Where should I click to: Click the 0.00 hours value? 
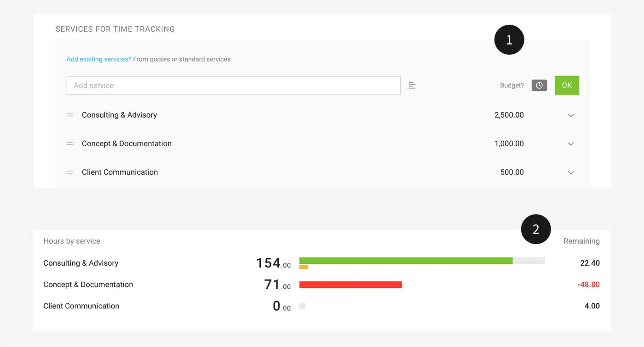tap(282, 306)
